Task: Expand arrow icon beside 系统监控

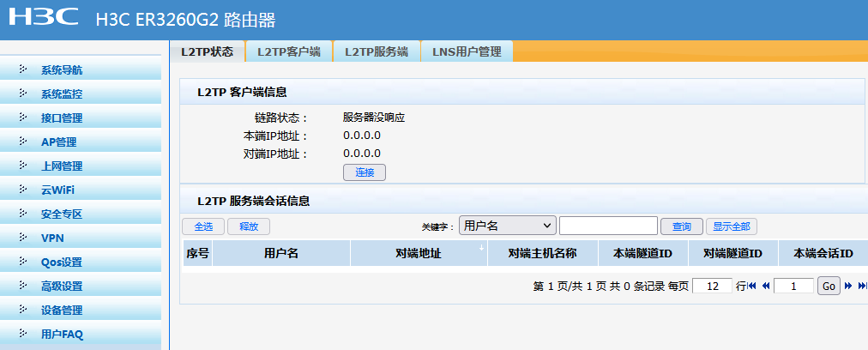Action: click(x=22, y=93)
